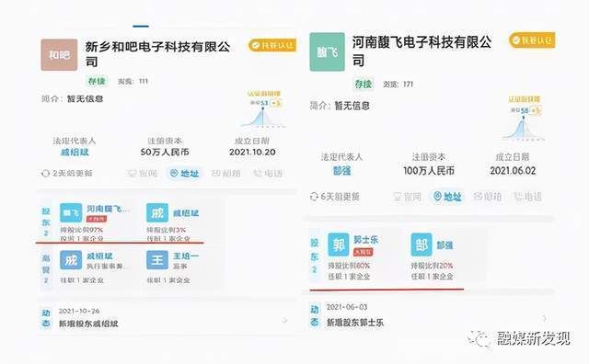Select 官网 tab in the left card

(x=143, y=174)
